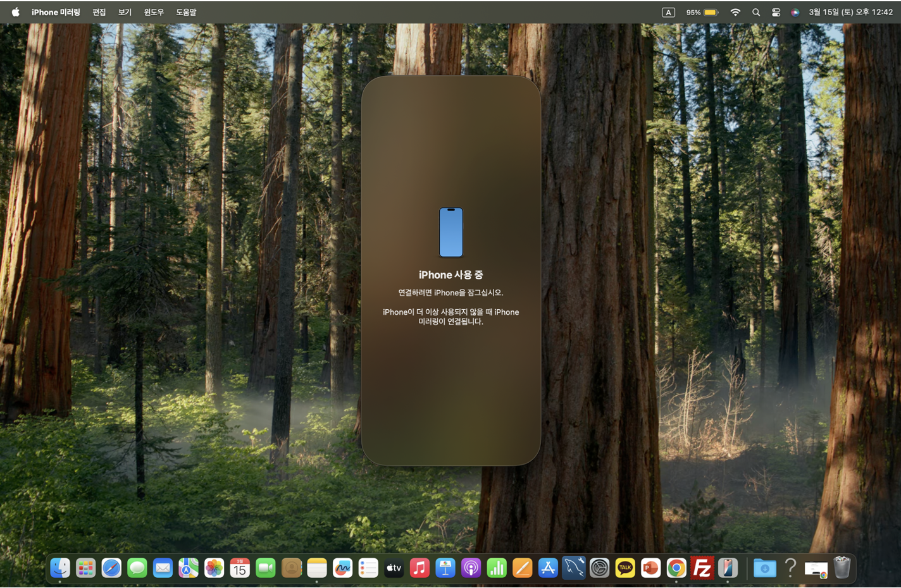901x588 pixels.
Task: Open Podcasts in the Dock
Action: point(471,568)
